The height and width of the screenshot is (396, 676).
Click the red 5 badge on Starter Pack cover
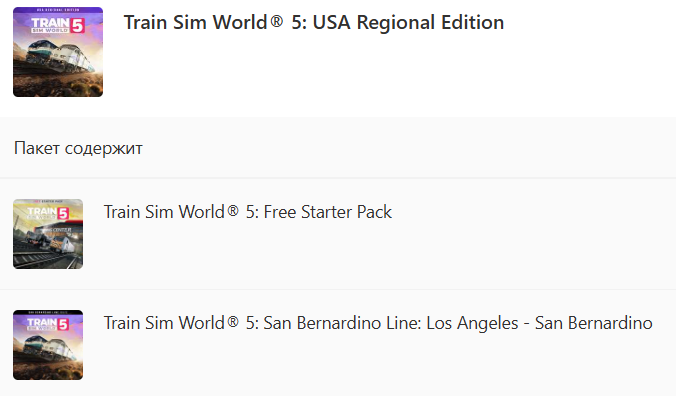tap(64, 214)
